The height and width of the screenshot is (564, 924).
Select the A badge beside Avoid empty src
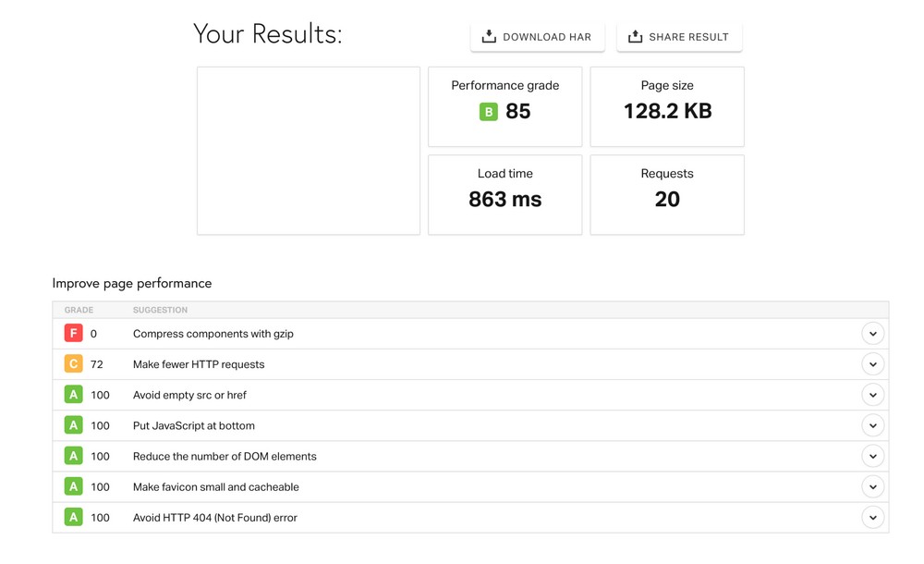click(73, 394)
